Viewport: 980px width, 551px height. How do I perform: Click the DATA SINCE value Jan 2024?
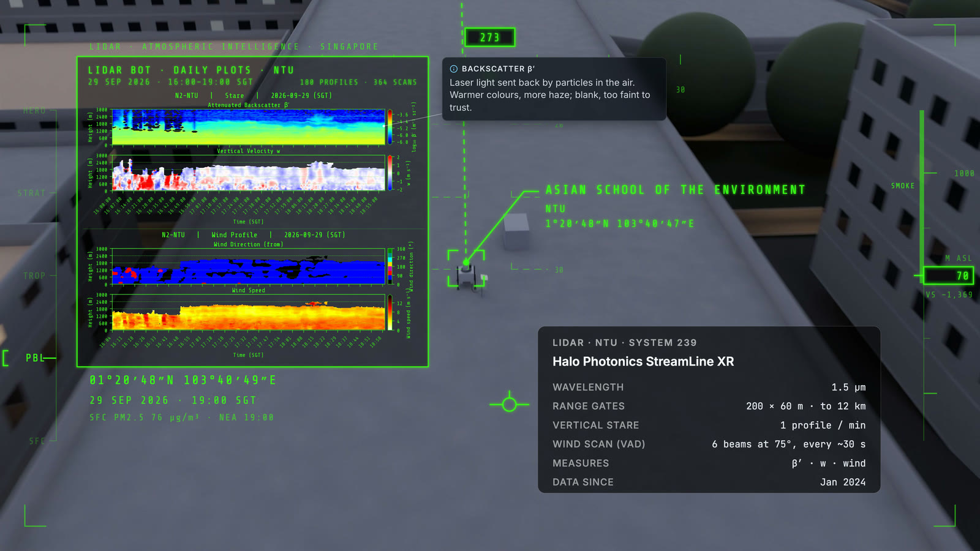(x=843, y=482)
